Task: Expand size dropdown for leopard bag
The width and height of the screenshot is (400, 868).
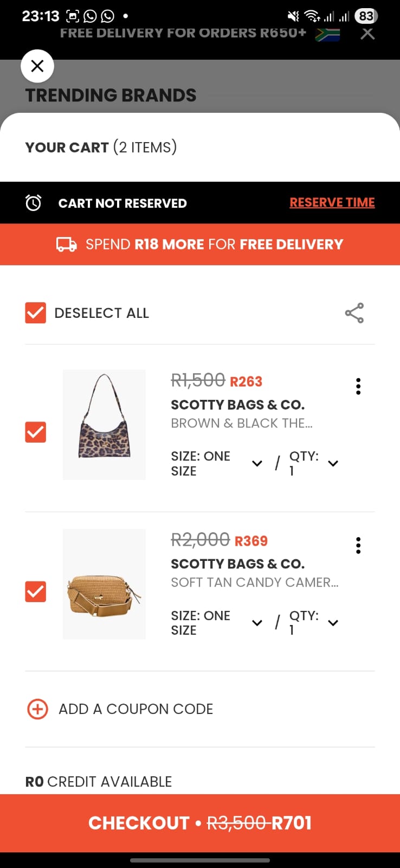Action: pyautogui.click(x=257, y=463)
